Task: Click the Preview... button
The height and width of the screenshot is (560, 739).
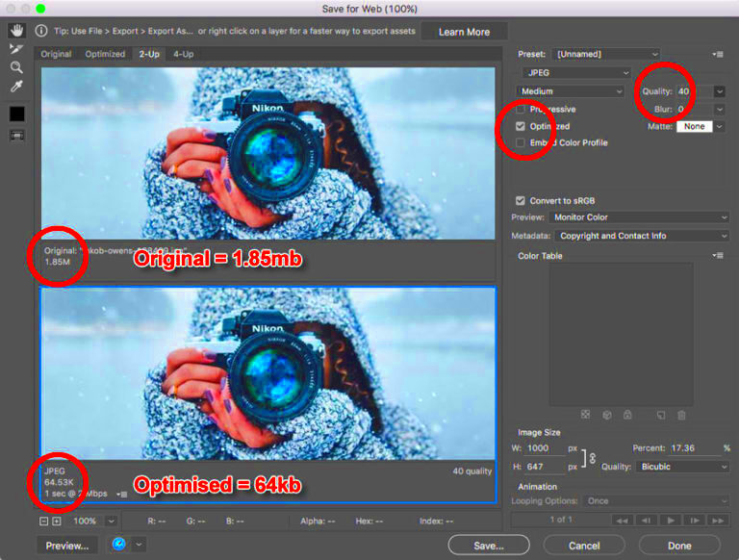Action: [x=67, y=546]
